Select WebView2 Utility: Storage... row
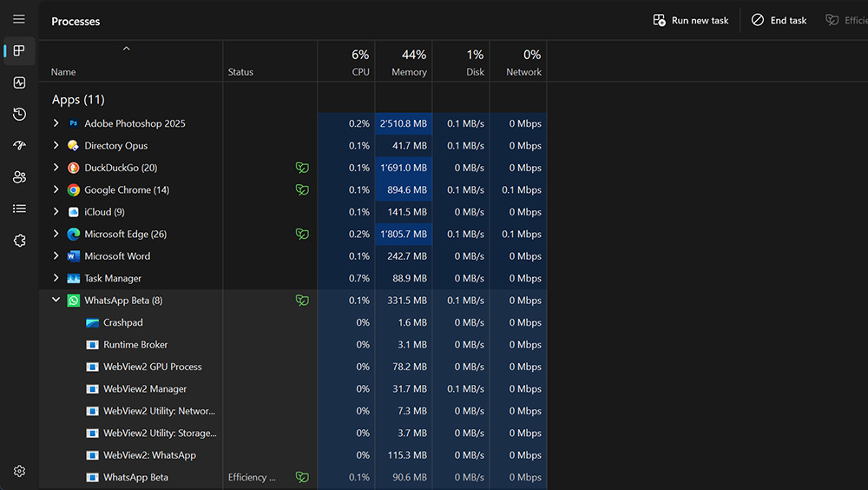The height and width of the screenshot is (490, 868). coord(293,433)
